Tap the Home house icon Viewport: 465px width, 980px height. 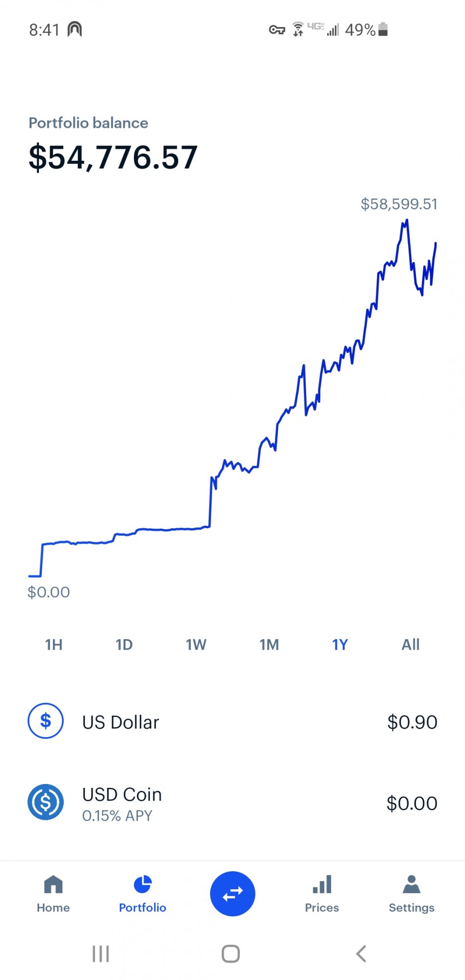[53, 885]
